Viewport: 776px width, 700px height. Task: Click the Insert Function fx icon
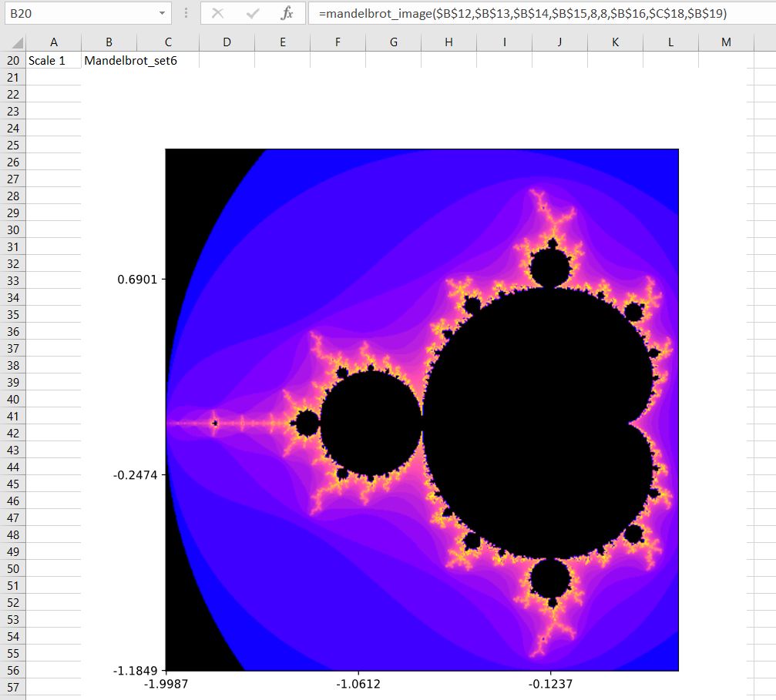pos(287,13)
